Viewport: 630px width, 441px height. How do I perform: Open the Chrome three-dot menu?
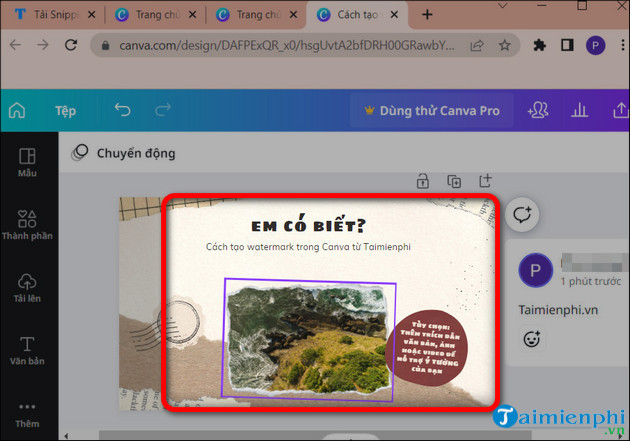tap(623, 45)
